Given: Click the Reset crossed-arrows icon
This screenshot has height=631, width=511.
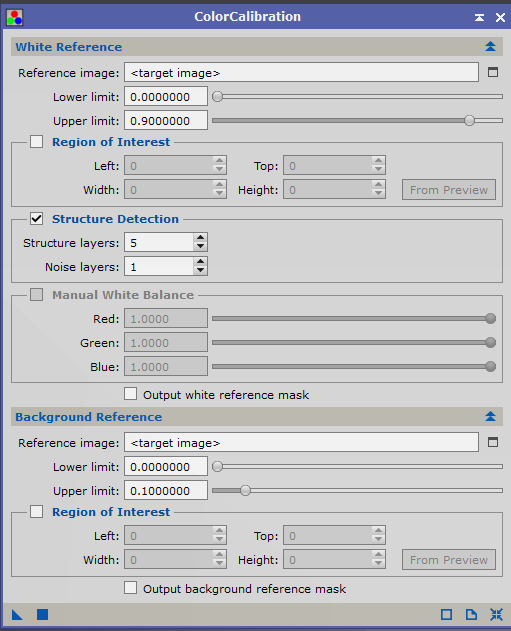Looking at the screenshot, I should point(496,615).
